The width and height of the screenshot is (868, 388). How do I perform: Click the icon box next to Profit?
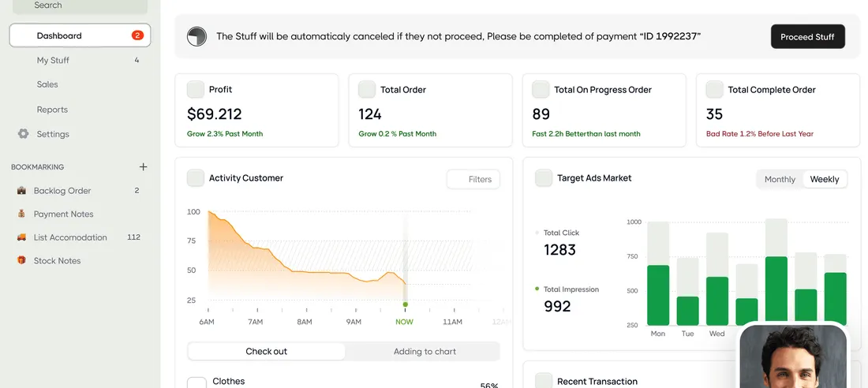point(196,89)
